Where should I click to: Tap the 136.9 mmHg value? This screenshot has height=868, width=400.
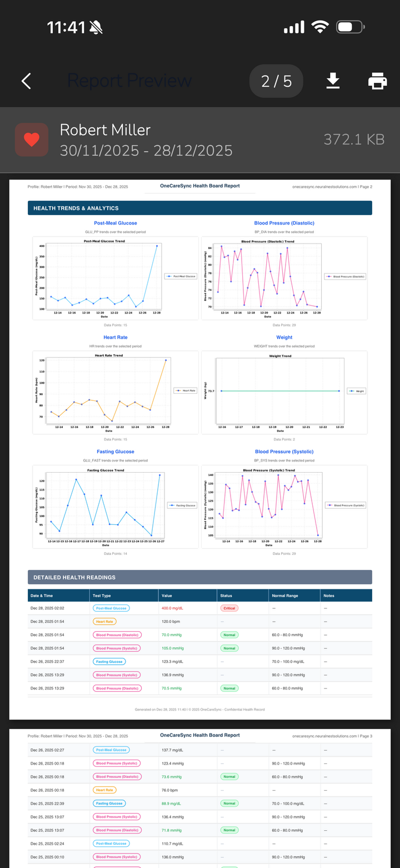172,675
